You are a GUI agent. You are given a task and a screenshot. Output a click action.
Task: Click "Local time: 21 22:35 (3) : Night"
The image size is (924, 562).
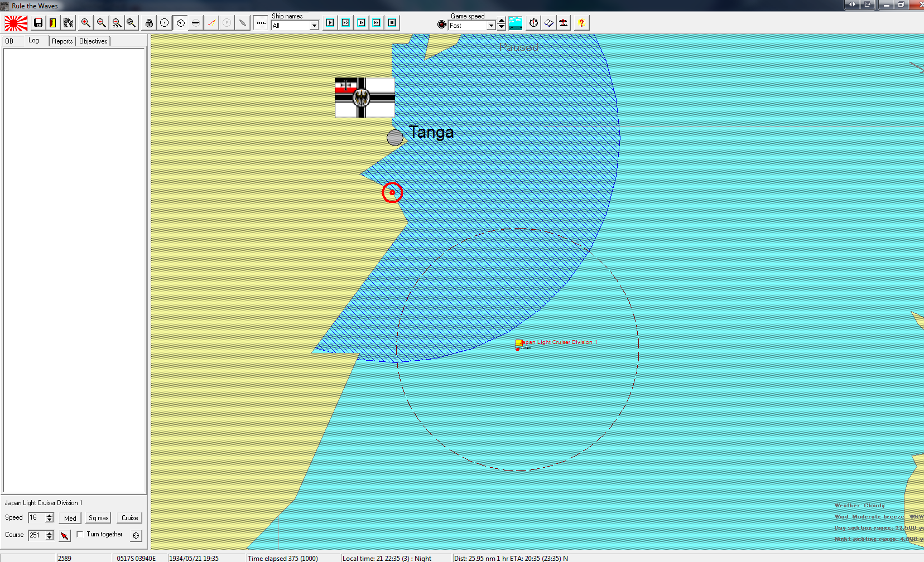387,558
